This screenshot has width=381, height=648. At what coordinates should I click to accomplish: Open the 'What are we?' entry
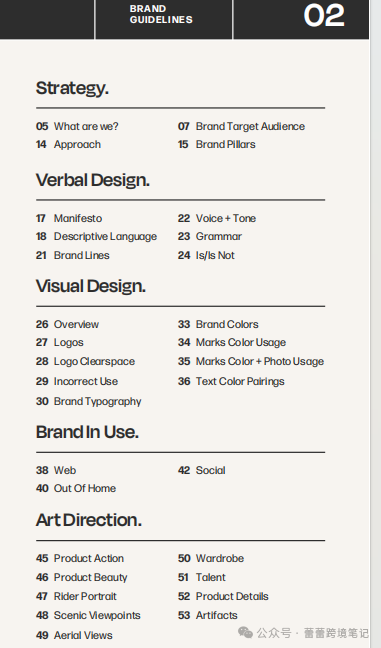coord(77,126)
